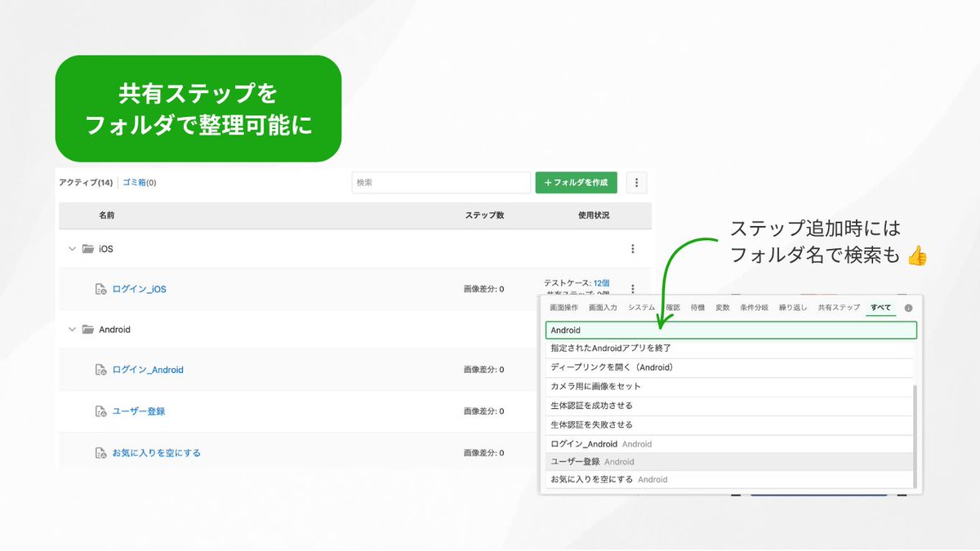Choose 生体認証を失敗させる from the list
Image resolution: width=980 pixels, height=551 pixels.
coord(728,425)
